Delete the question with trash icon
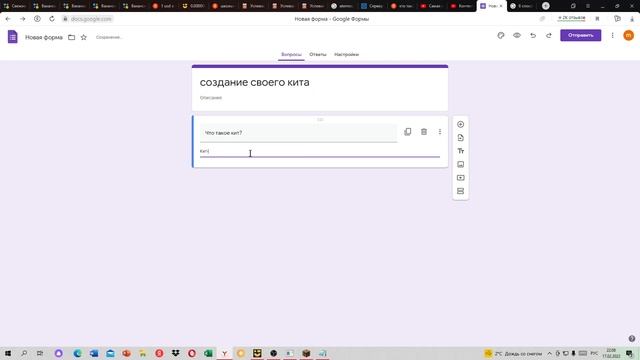Screen dimensions: 640x360 point(424,131)
